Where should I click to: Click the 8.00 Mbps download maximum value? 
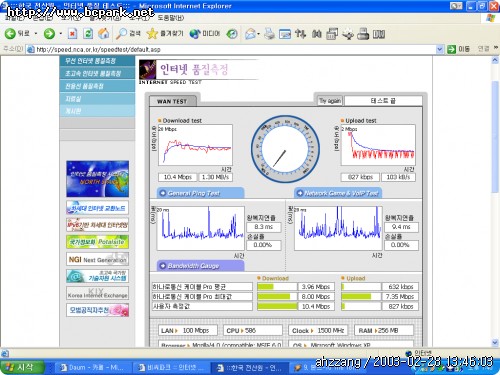[x=316, y=297]
